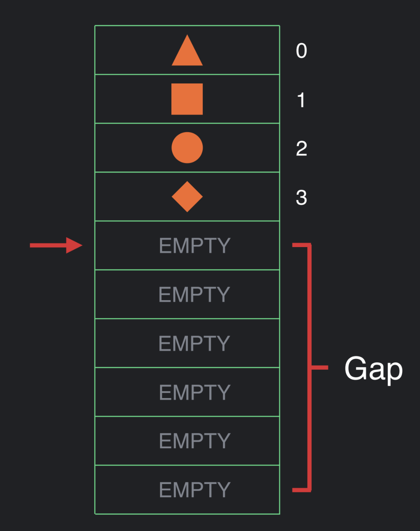Click the red arrow pointer

[x=56, y=246]
